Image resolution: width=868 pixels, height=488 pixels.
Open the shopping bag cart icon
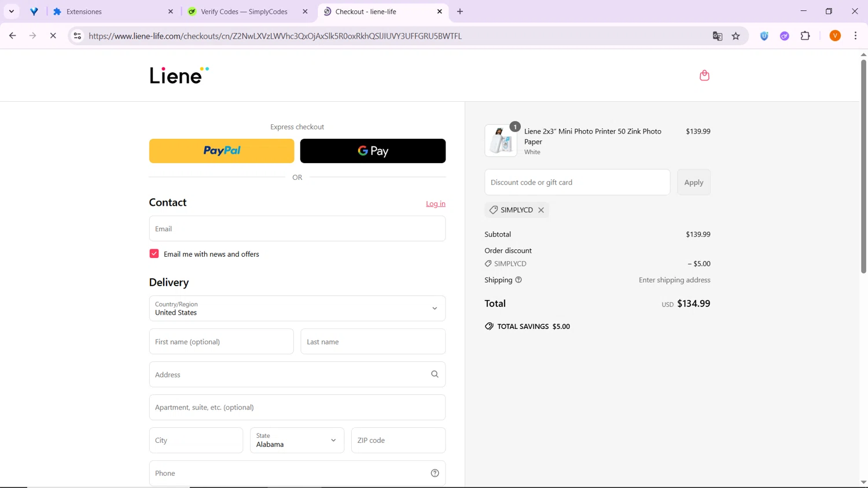click(x=704, y=75)
